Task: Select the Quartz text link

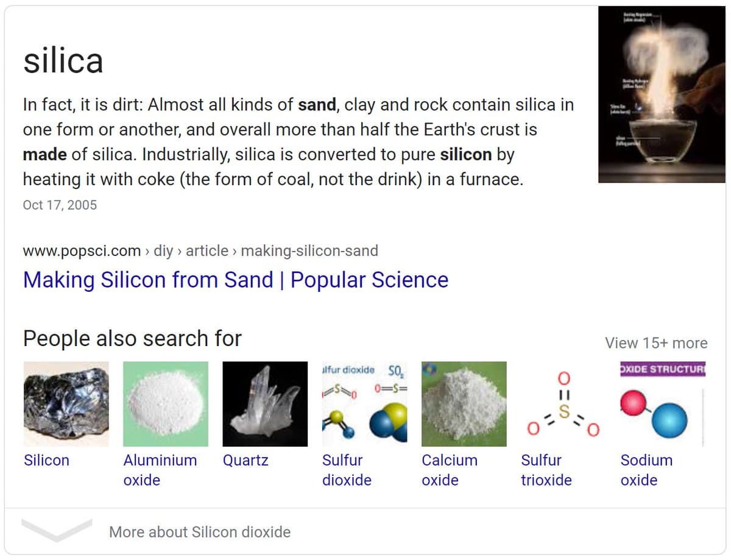Action: point(245,460)
